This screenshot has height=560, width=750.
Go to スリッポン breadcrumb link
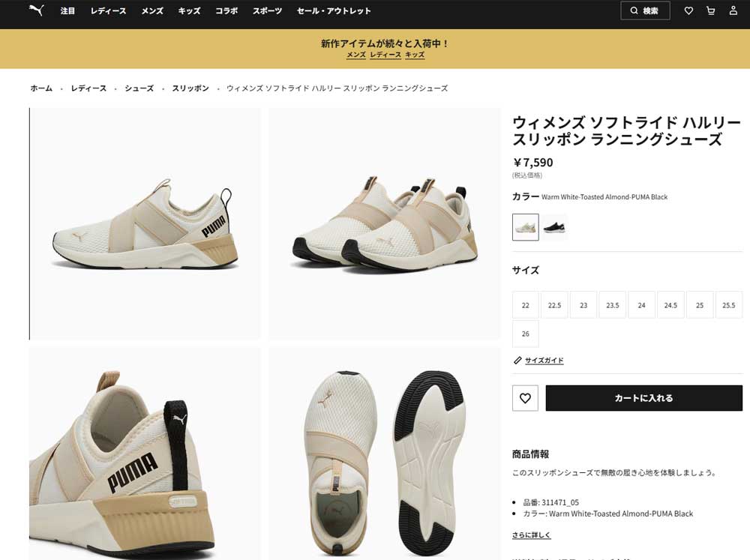tap(190, 88)
